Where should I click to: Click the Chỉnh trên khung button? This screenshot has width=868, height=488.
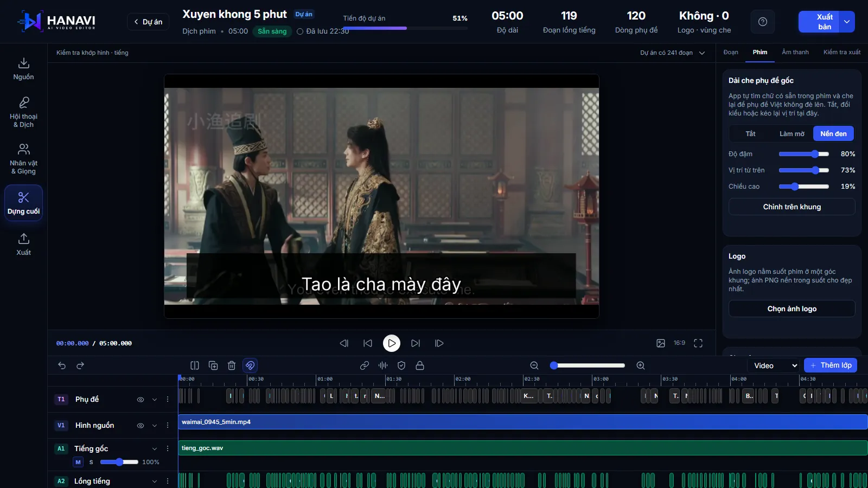(792, 207)
